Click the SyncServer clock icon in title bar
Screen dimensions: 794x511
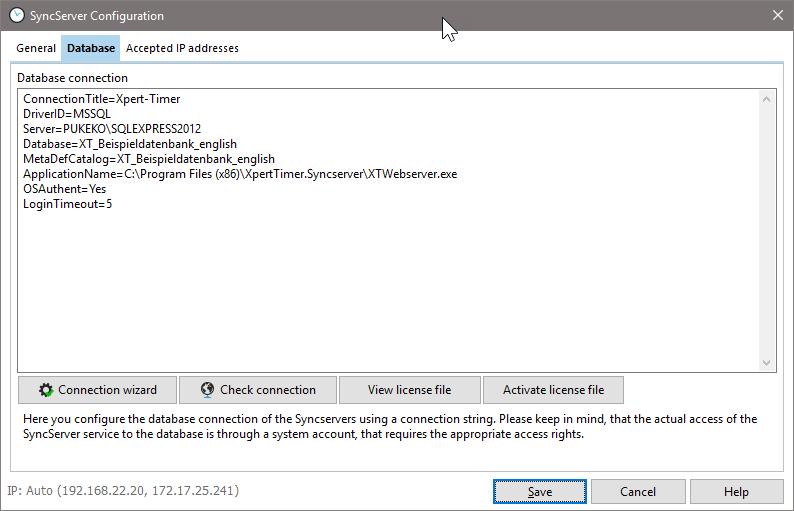click(16, 15)
